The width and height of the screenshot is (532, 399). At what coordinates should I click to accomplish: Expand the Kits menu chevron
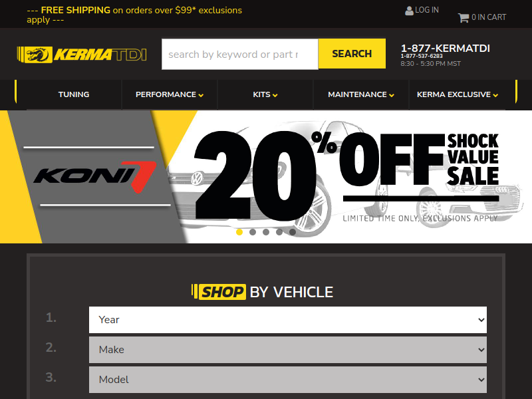275,95
